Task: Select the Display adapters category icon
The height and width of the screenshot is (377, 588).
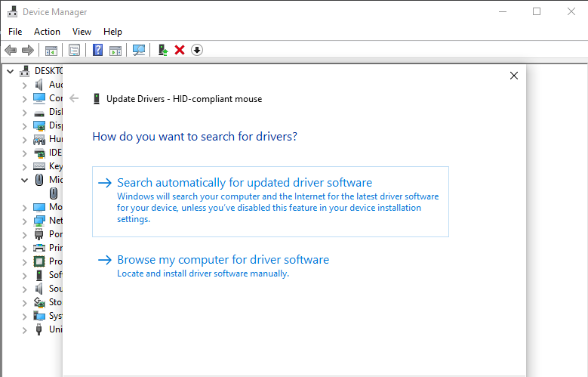Action: click(39, 125)
